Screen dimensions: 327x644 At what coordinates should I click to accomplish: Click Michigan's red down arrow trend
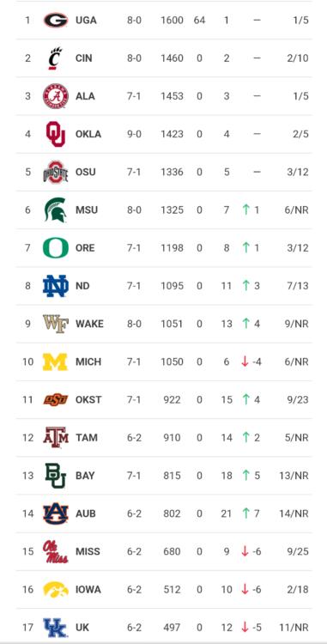(245, 361)
